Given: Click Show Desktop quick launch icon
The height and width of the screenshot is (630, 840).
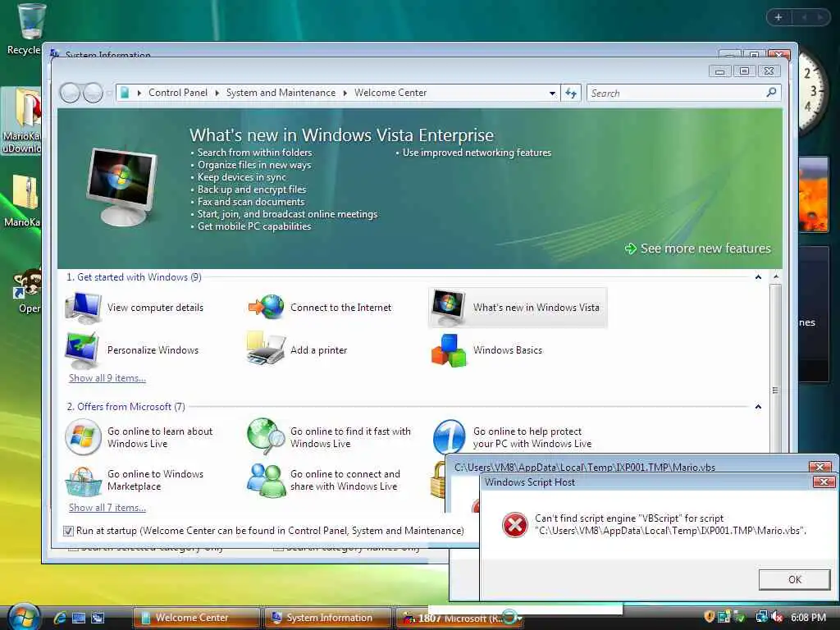Looking at the screenshot, I should pos(79,618).
